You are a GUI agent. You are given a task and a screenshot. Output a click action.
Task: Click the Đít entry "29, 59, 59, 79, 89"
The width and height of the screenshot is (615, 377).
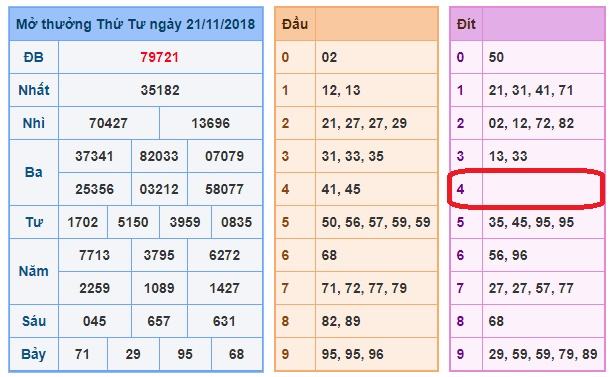pyautogui.click(x=543, y=354)
